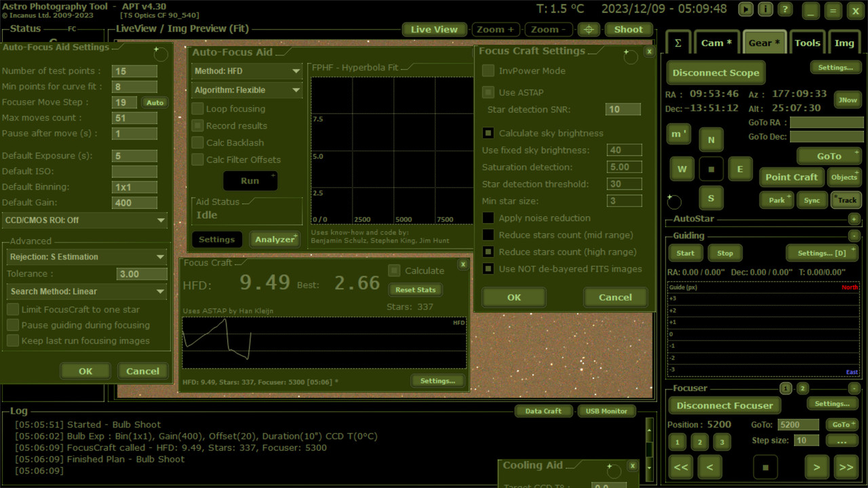Screen dimensions: 868x488
Task: Click the play icon next to the date/time
Action: tap(746, 9)
